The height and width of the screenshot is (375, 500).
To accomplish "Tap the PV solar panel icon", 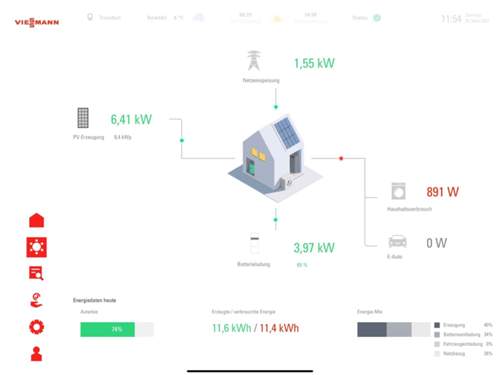I will tap(83, 118).
